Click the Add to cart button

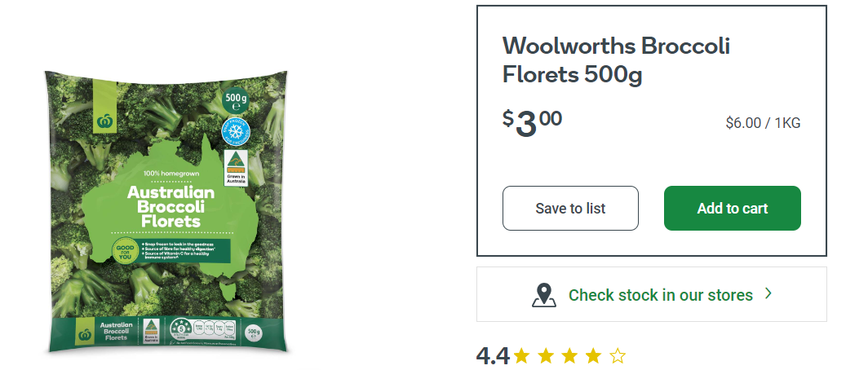click(732, 209)
